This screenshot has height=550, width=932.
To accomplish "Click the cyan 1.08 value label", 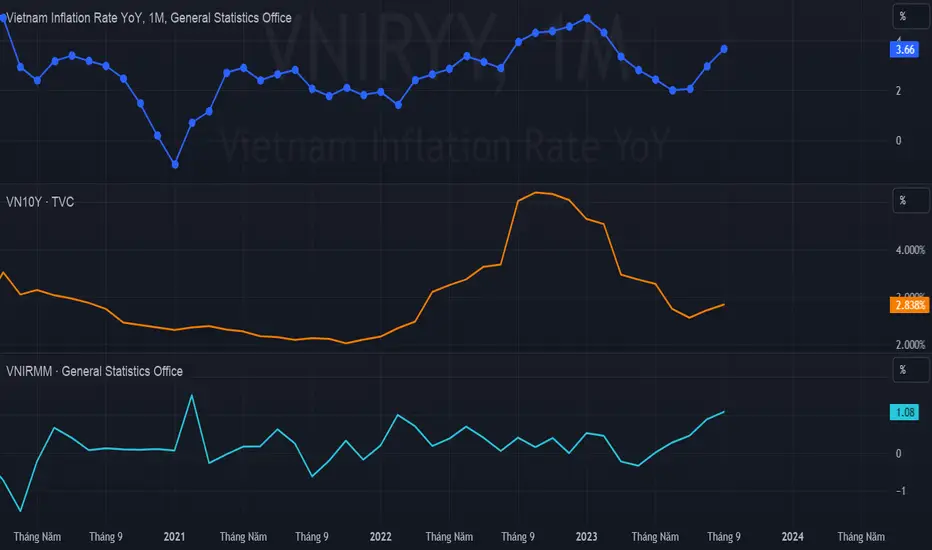I will coord(904,412).
